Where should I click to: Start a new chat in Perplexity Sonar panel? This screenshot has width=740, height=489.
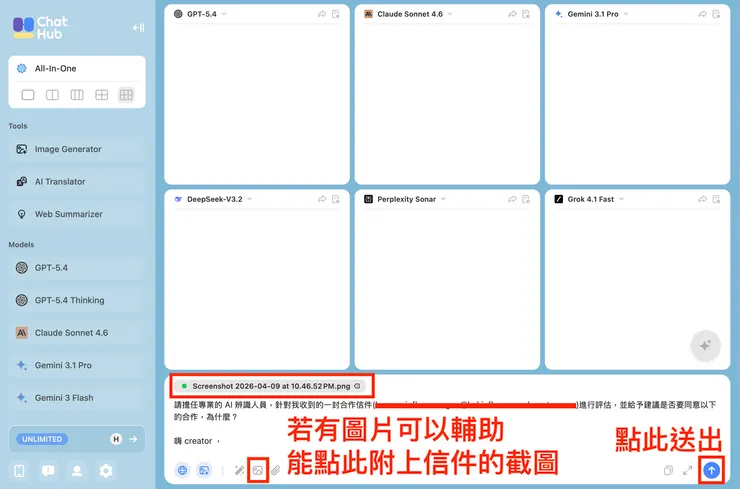pyautogui.click(x=526, y=199)
